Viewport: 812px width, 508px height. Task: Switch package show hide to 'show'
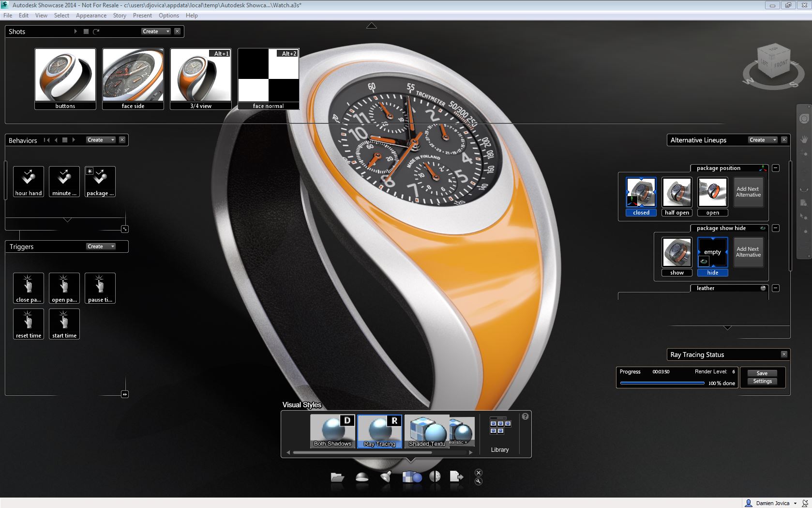tap(676, 252)
